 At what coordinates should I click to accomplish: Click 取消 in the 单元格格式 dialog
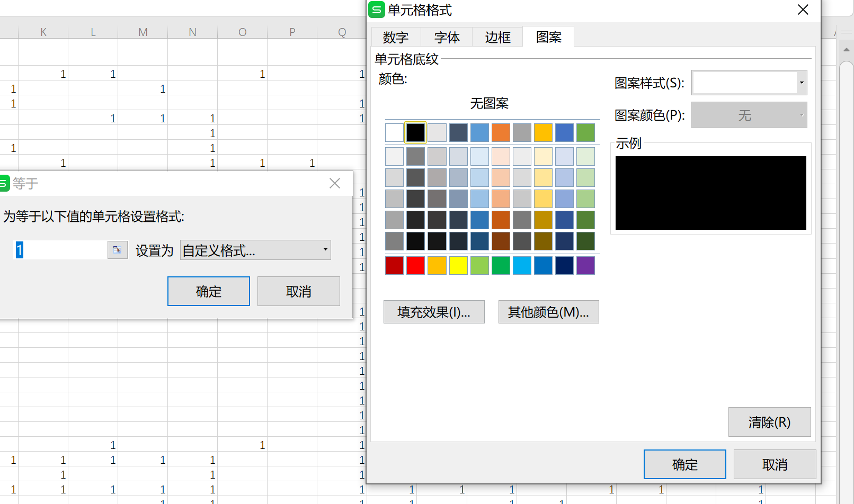click(775, 464)
